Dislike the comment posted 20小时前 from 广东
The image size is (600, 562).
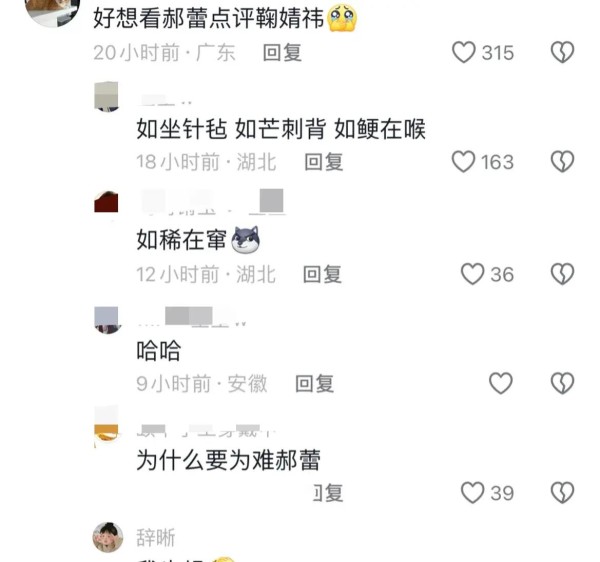tap(562, 52)
